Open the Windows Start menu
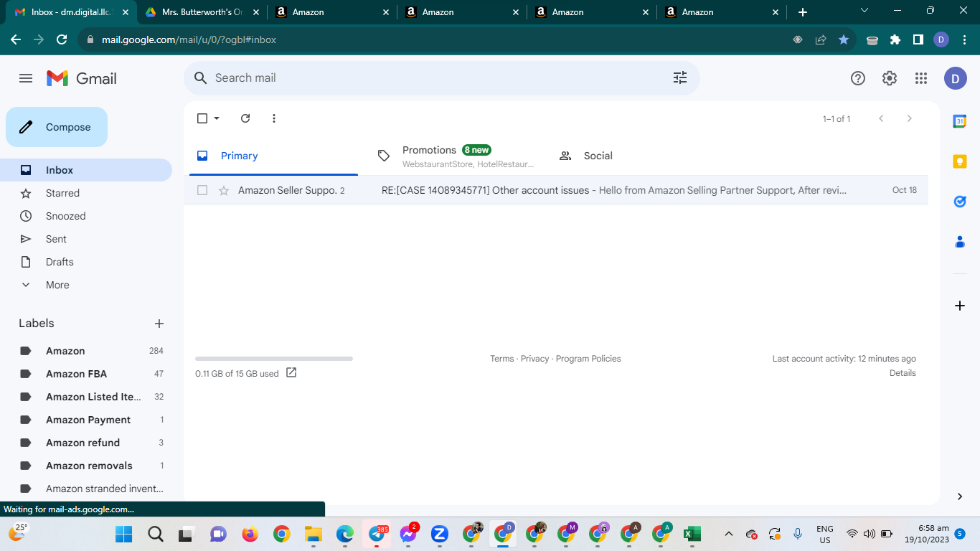This screenshot has height=551, width=980. pyautogui.click(x=123, y=534)
